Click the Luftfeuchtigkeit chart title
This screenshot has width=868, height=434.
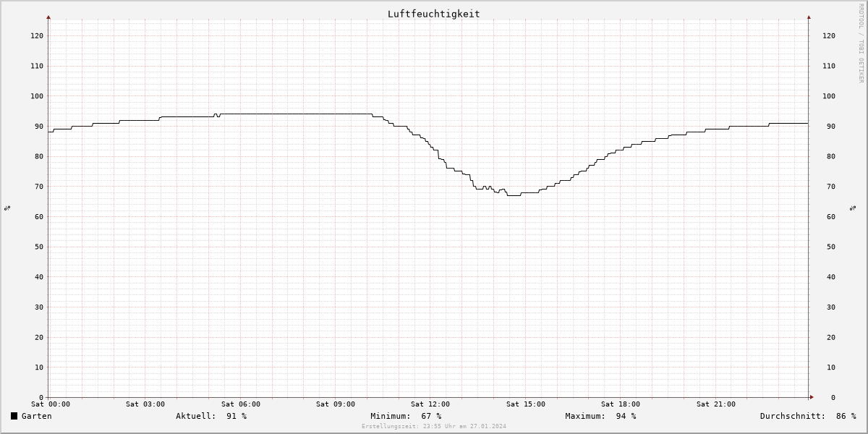pyautogui.click(x=433, y=14)
